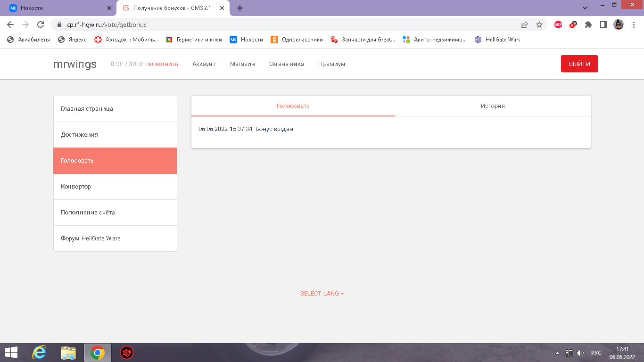The image size is (644, 362).
Task: Open the volume speaker tray icon
Action: pos(580,353)
